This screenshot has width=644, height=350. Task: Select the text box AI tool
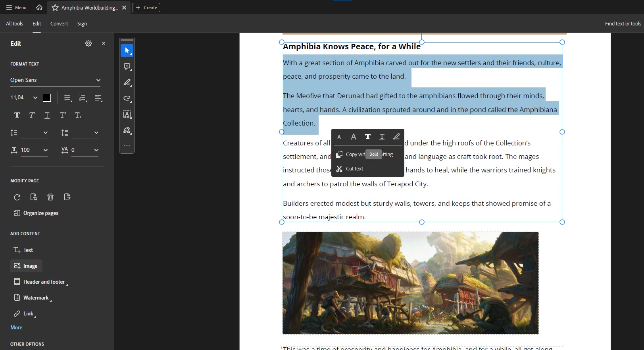click(x=127, y=114)
